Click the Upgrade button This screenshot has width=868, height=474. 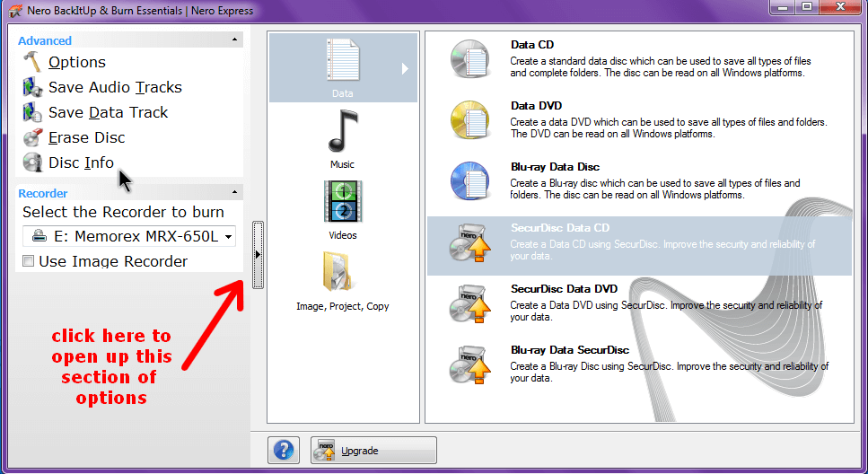point(373,450)
